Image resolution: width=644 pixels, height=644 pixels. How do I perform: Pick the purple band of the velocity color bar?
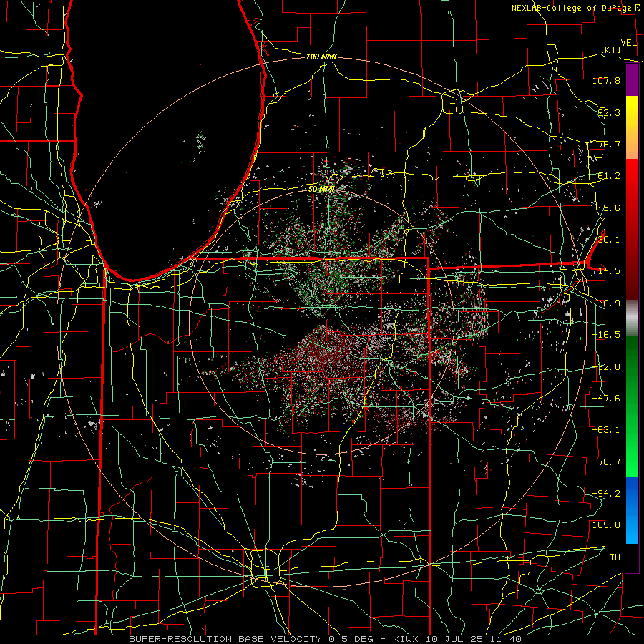[632, 79]
